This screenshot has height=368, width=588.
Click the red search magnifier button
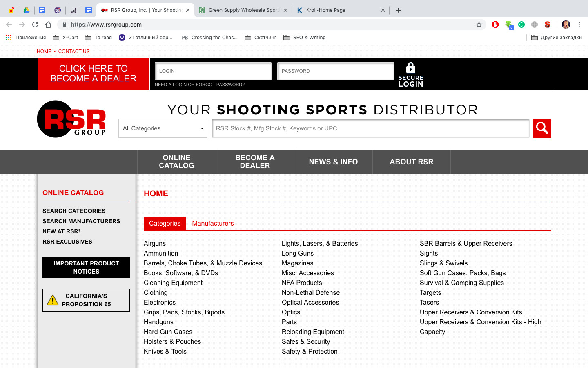[x=542, y=128]
